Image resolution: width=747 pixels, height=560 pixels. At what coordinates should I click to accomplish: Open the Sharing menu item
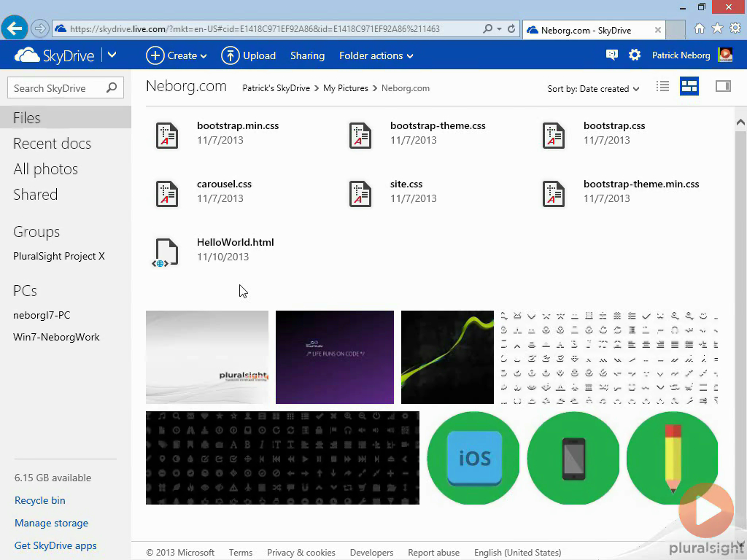tap(307, 55)
